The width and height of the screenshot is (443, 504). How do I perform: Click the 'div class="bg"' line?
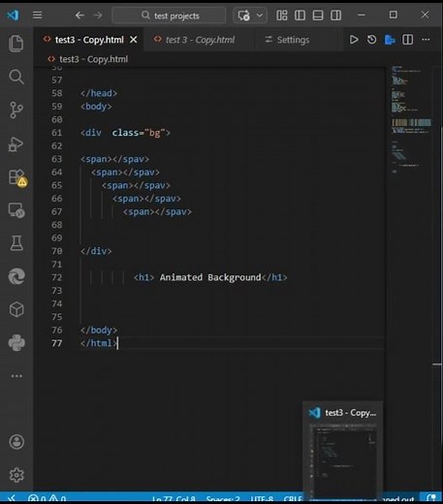(125, 133)
